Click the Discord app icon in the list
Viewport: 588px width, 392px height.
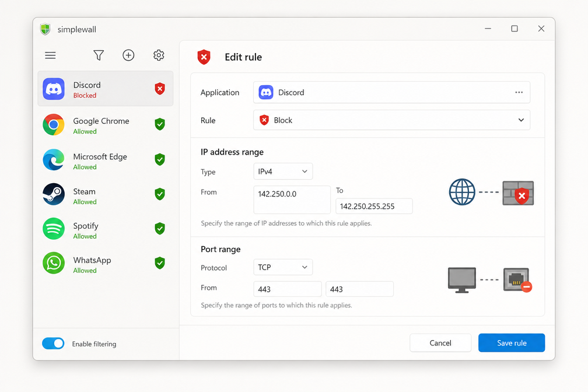[54, 89]
